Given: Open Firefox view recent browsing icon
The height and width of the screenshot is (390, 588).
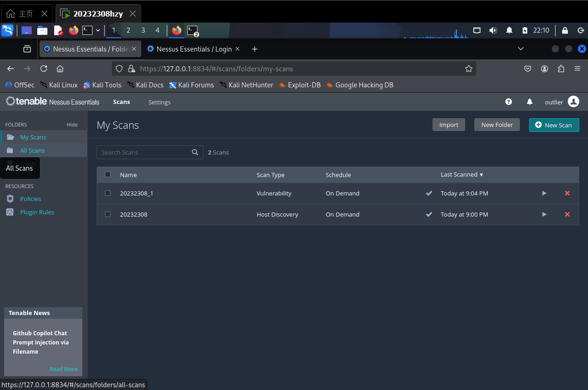Looking at the screenshot, I should coord(27,49).
